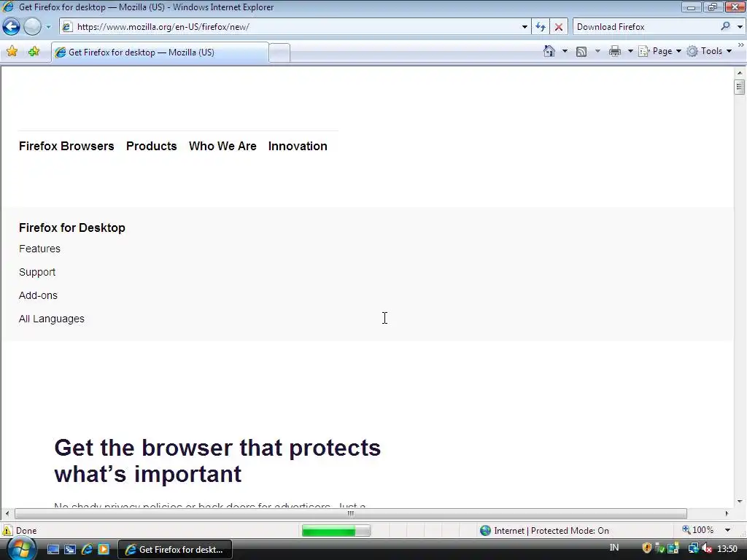Expand command bar overflow chevron
This screenshot has width=747, height=560.
741,44
